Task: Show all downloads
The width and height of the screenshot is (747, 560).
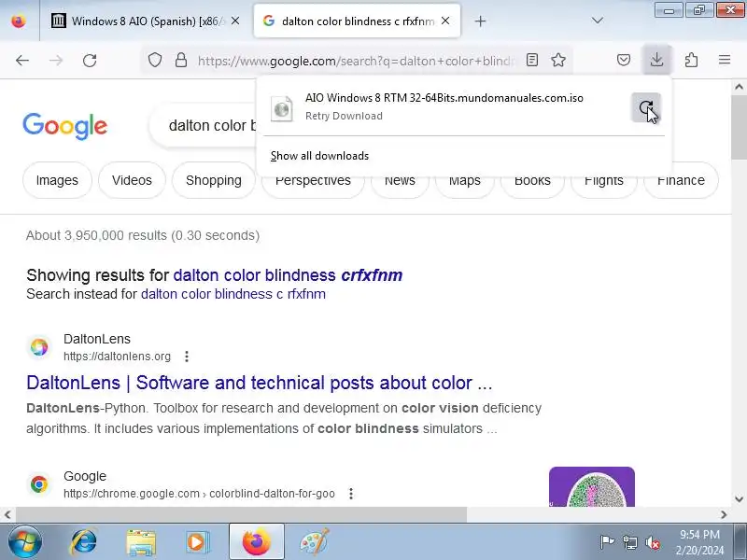Action: coord(319,156)
